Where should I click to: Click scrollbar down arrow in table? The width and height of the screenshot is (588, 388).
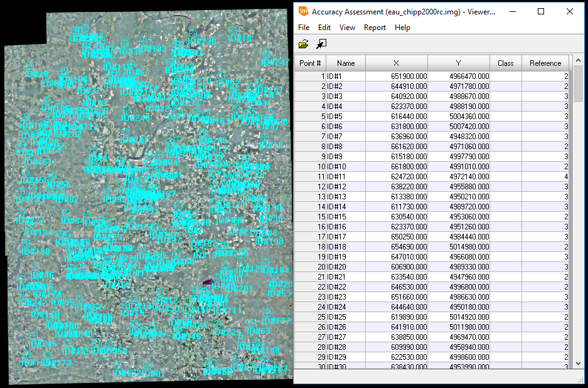[578, 364]
